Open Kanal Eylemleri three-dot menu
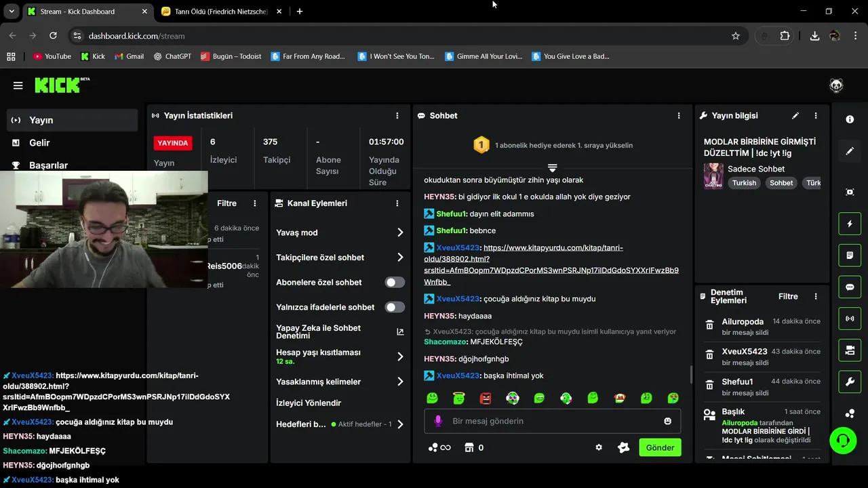The height and width of the screenshot is (488, 868). [x=397, y=203]
